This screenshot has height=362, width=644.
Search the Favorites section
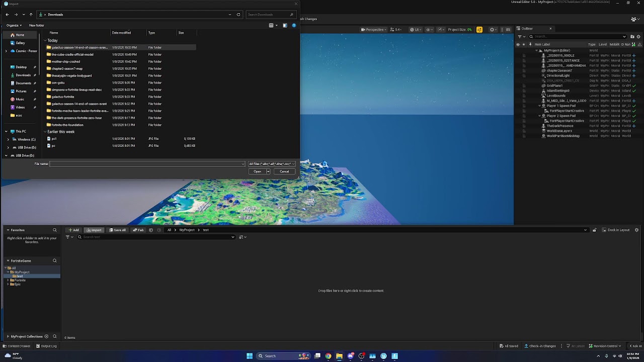click(x=55, y=230)
